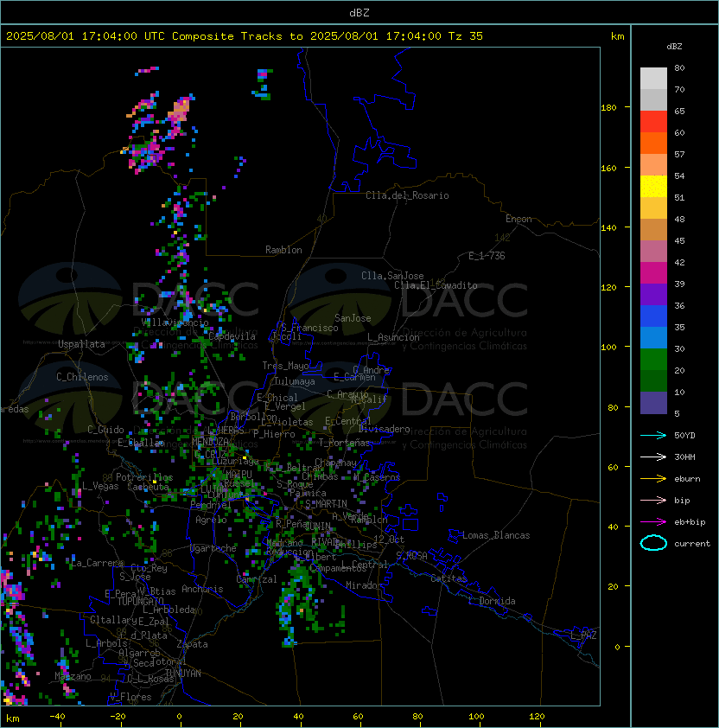Click the 'E_1-736' label on the map
The width and height of the screenshot is (719, 728).
pos(487,256)
